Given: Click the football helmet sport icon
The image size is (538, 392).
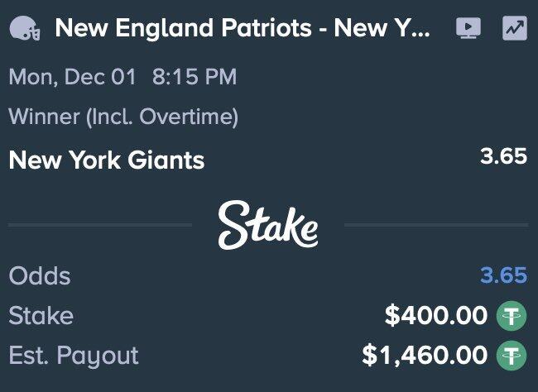Looking at the screenshot, I should pyautogui.click(x=25, y=31).
